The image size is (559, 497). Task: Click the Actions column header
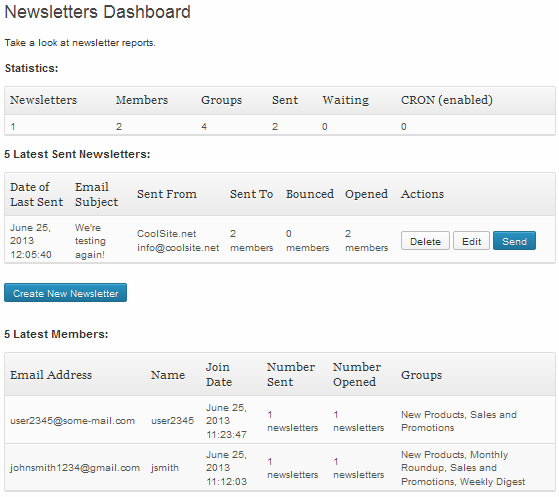[x=422, y=194]
